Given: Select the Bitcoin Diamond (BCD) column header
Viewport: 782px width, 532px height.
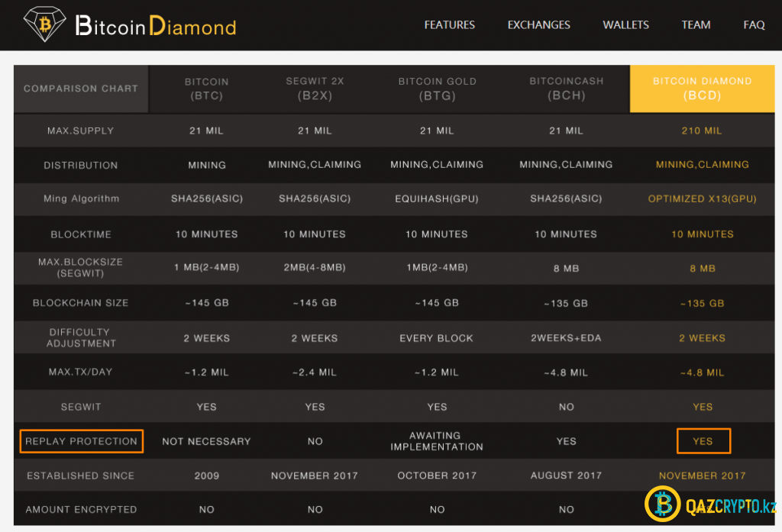Looking at the screenshot, I should point(702,89).
